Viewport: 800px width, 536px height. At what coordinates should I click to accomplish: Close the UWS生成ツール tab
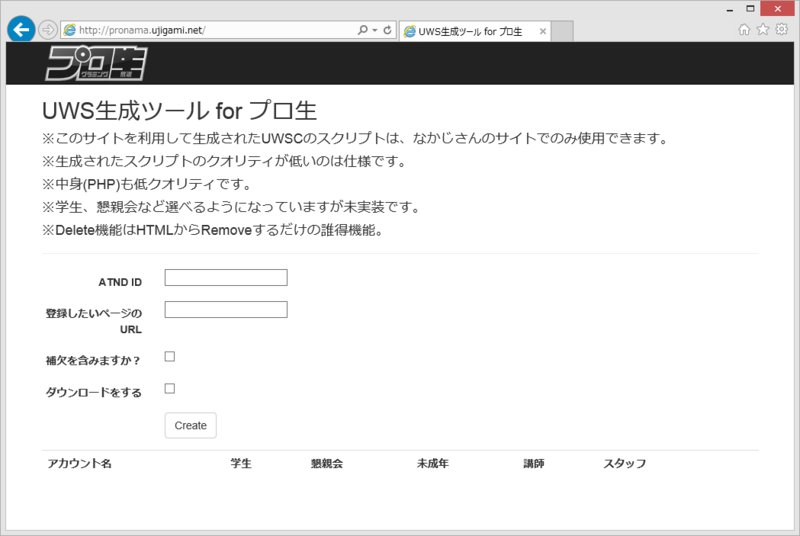click(543, 32)
